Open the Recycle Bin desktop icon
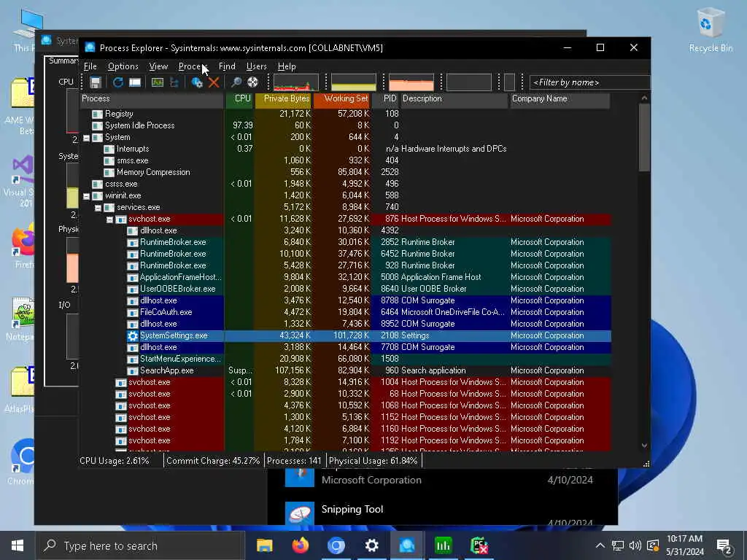Screen dimensions: 747x560 pos(711,29)
